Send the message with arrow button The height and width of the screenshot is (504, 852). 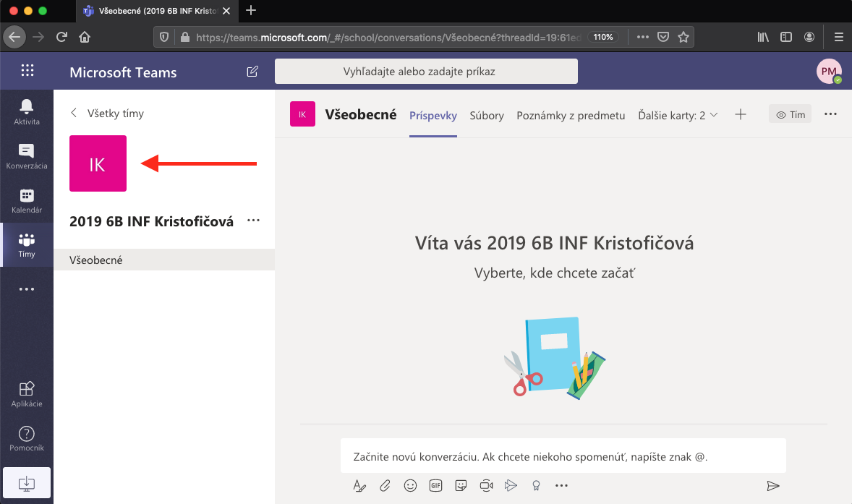tap(773, 485)
